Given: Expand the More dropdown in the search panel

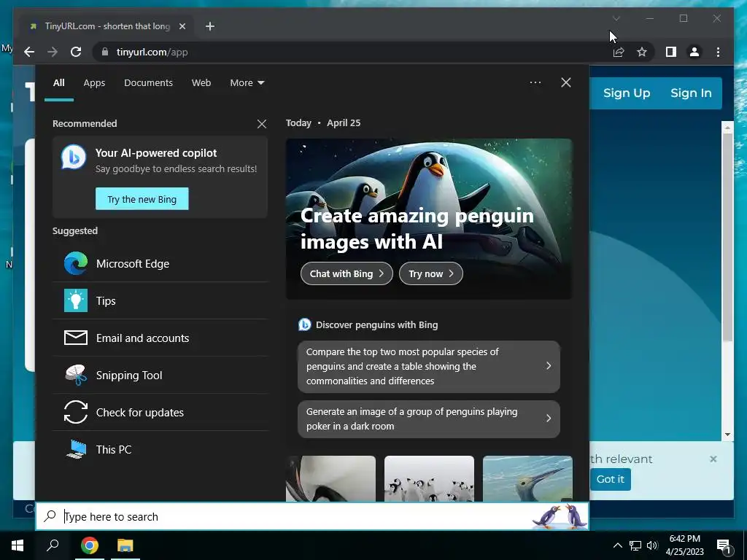Looking at the screenshot, I should tap(247, 83).
